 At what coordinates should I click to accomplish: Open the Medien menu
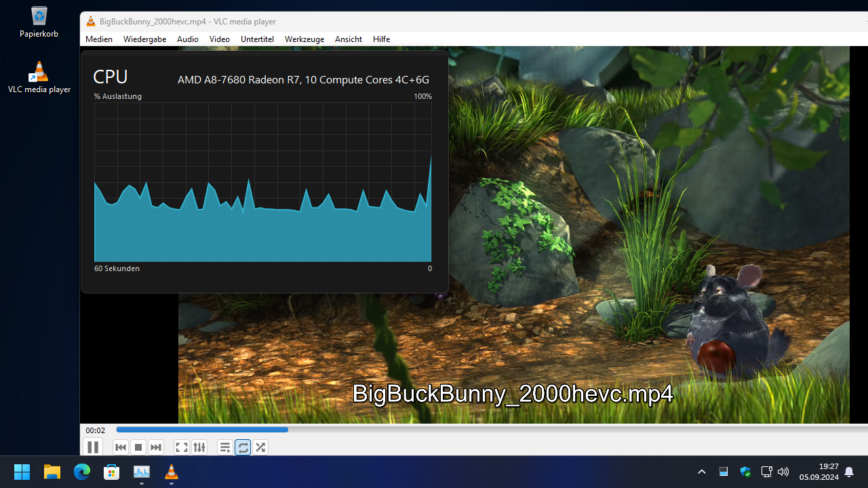(98, 39)
